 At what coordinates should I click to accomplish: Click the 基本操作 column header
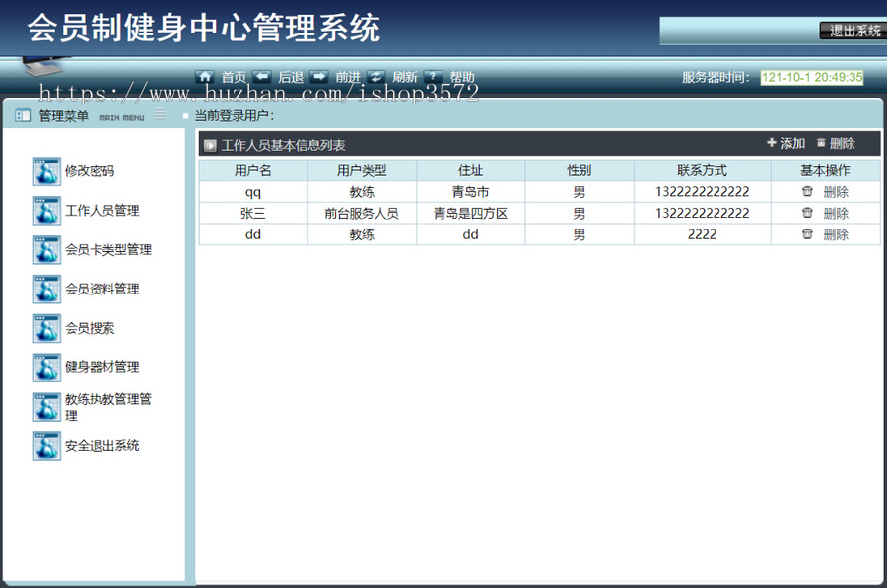825,170
